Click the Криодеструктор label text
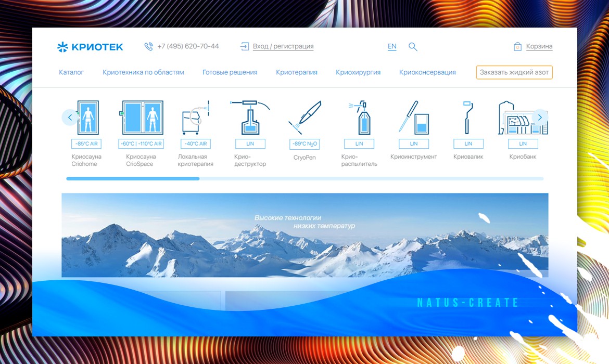 pos(250,160)
